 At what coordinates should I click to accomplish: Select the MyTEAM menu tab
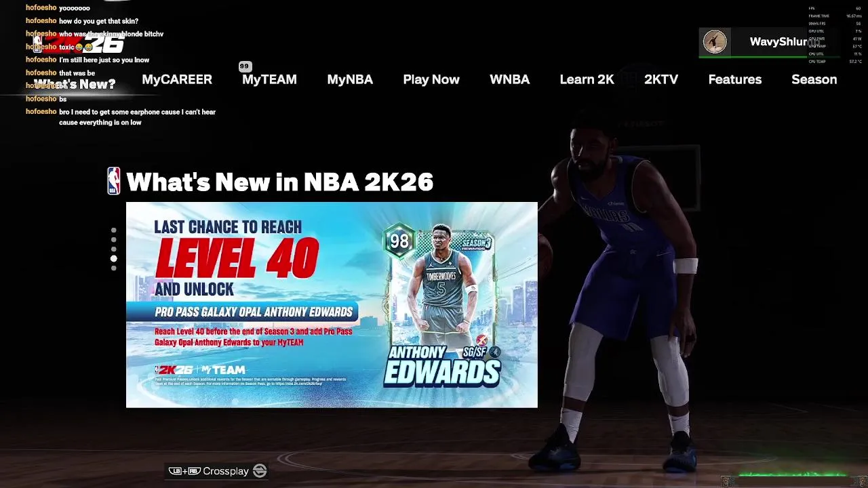pyautogui.click(x=269, y=79)
